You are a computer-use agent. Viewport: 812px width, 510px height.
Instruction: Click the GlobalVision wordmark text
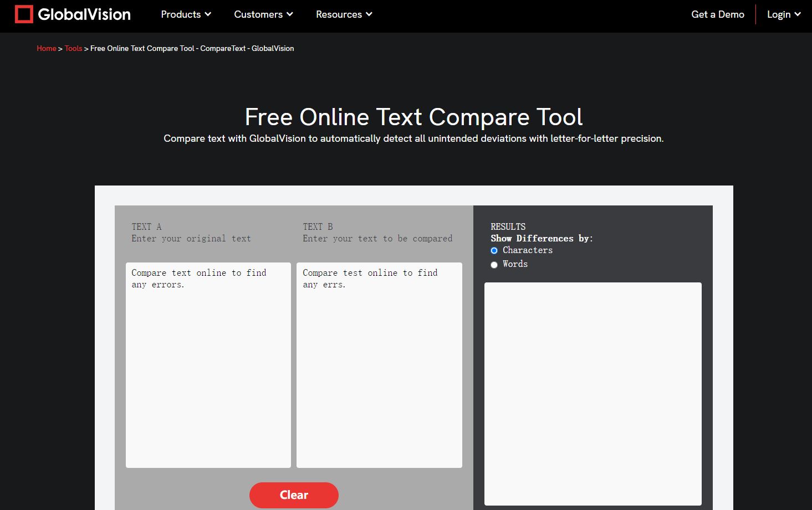(84, 14)
